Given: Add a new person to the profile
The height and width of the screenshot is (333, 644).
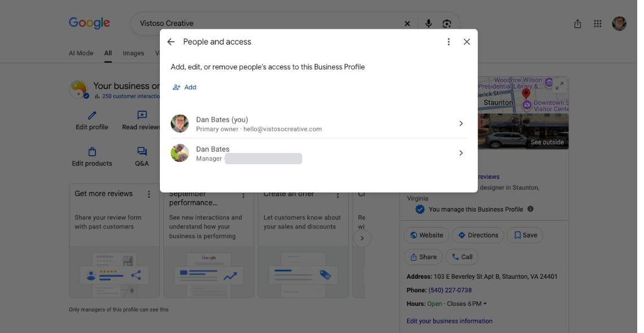Looking at the screenshot, I should click(x=184, y=87).
